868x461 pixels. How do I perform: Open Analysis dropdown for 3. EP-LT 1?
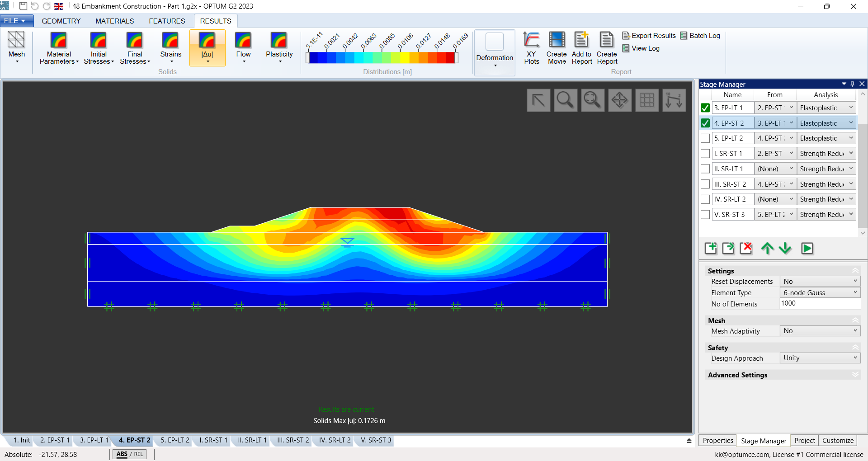pos(826,108)
